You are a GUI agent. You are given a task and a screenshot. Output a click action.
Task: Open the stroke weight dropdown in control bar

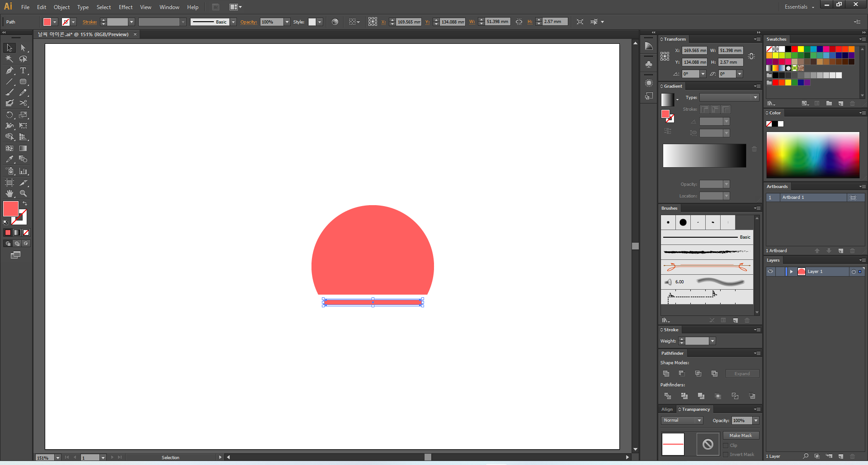[132, 22]
